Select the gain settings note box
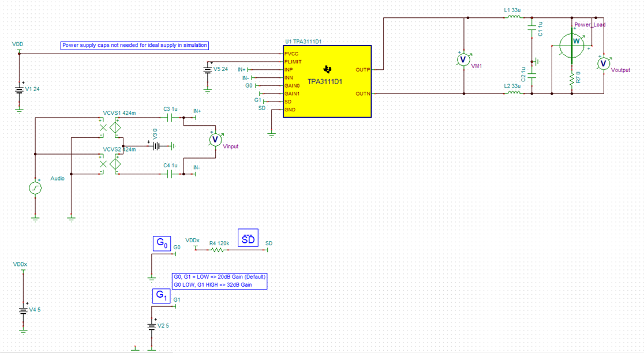This screenshot has width=644, height=353. tap(219, 281)
